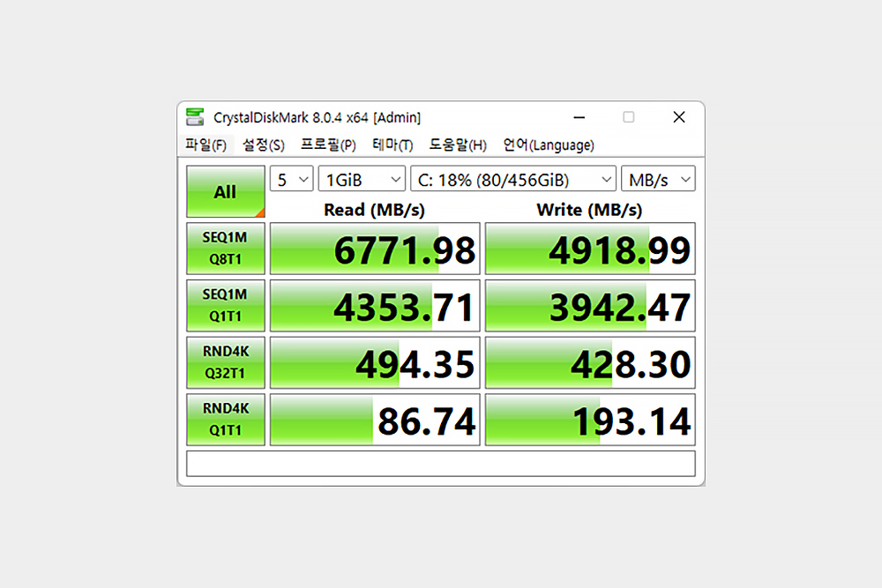Select the 86.74 read result
Viewport: 882px width, 588px height.
click(375, 420)
